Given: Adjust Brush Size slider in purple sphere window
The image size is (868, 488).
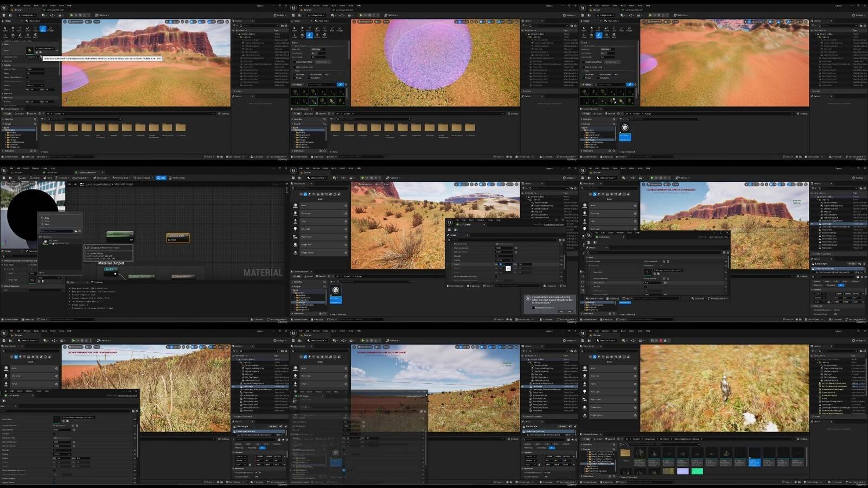Looking at the screenshot, I should pyautogui.click(x=318, y=49).
